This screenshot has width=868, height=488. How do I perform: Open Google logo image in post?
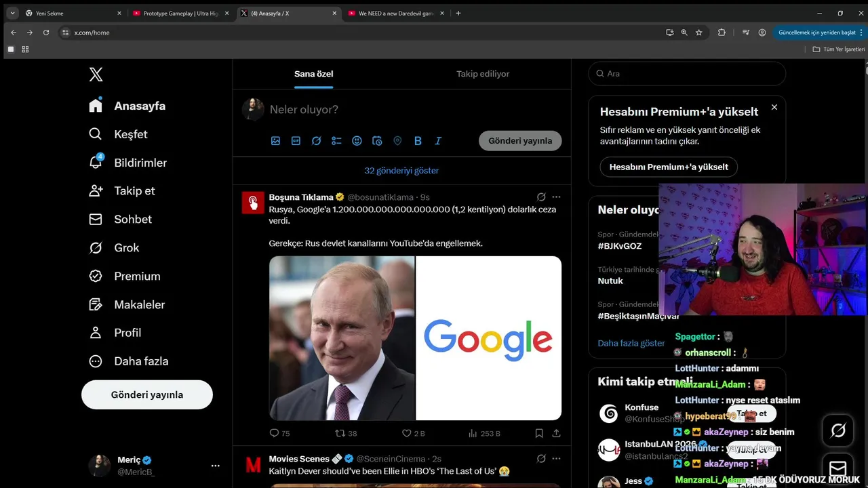point(489,338)
